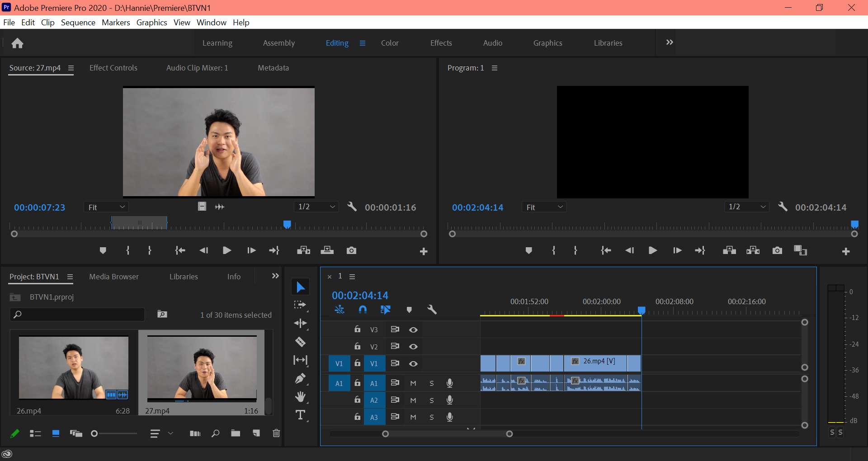Screen dimensions: 868x461
Task: Click New Item icon in Project panel
Action: coord(256,433)
